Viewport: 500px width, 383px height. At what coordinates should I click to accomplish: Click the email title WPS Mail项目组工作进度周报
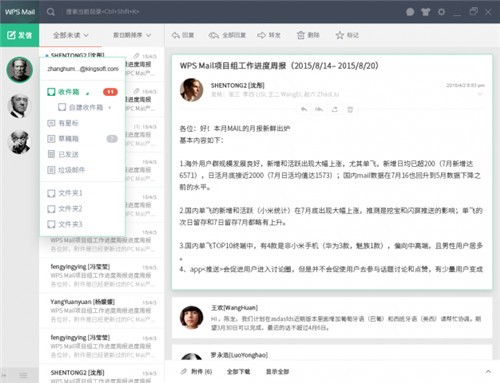click(x=279, y=66)
